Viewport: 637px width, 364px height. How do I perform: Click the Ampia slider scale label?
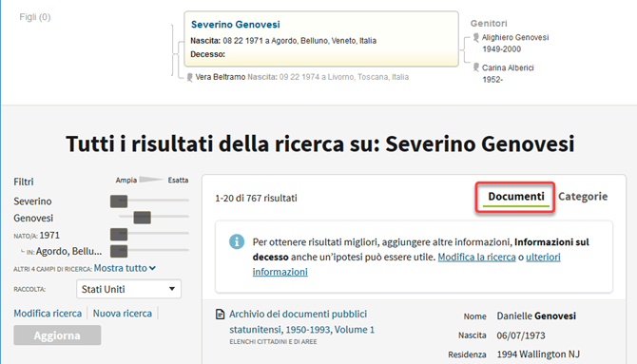(125, 180)
